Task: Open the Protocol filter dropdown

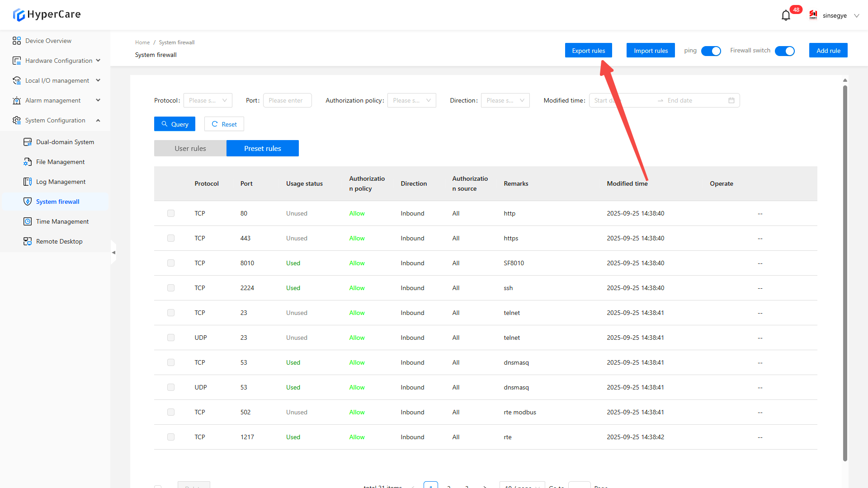Action: click(208, 100)
